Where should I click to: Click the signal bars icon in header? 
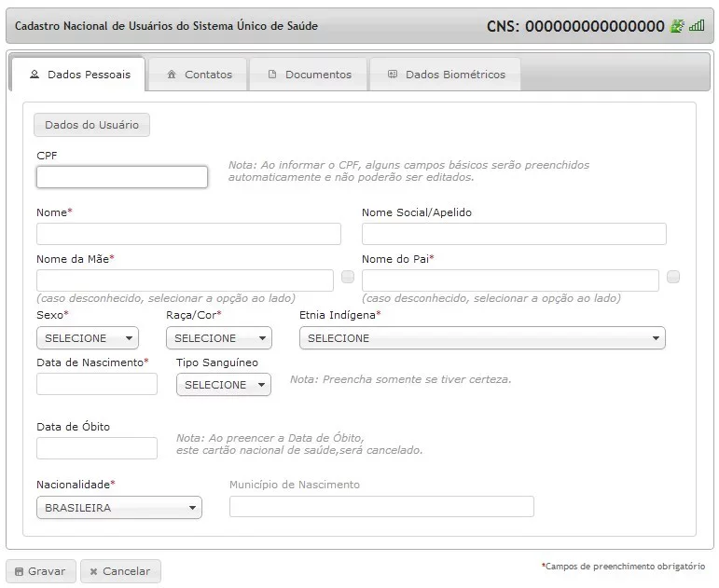697,26
